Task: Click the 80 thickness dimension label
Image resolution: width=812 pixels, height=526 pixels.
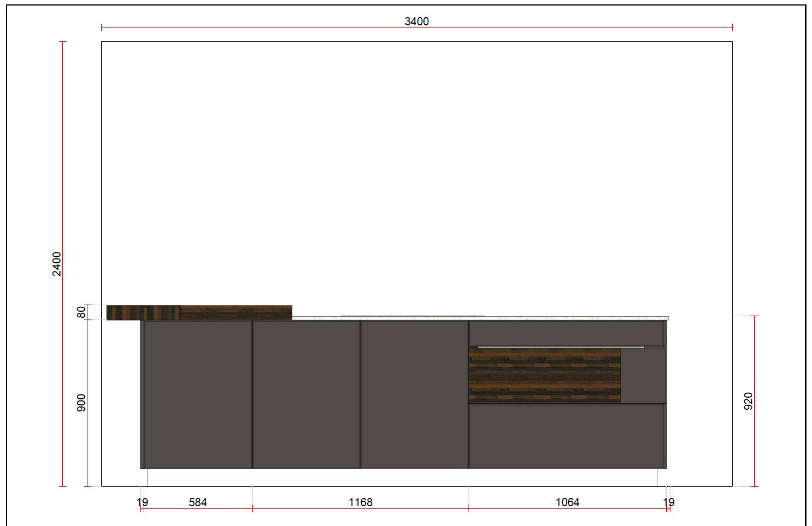Action: pos(81,312)
